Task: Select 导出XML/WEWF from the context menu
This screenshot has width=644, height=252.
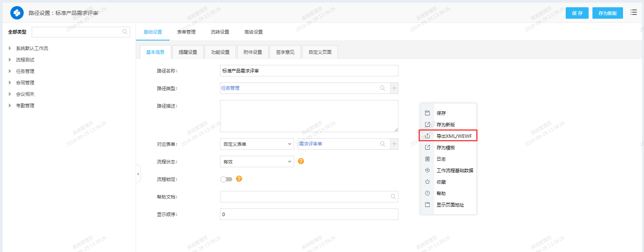Action: click(454, 136)
